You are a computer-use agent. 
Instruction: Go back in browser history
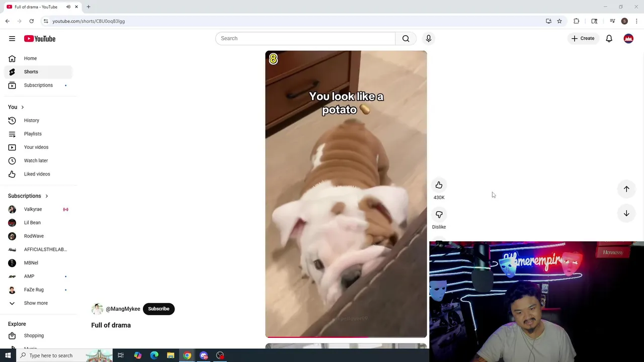(x=7, y=21)
